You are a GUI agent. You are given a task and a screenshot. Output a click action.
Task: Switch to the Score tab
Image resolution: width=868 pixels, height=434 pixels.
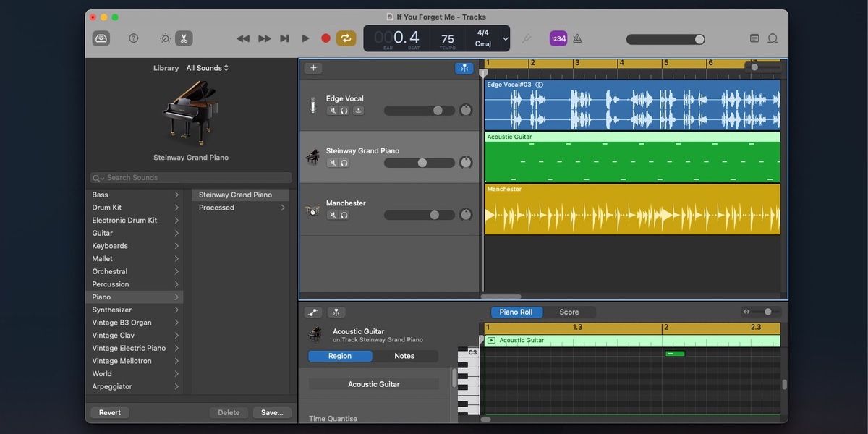click(569, 312)
